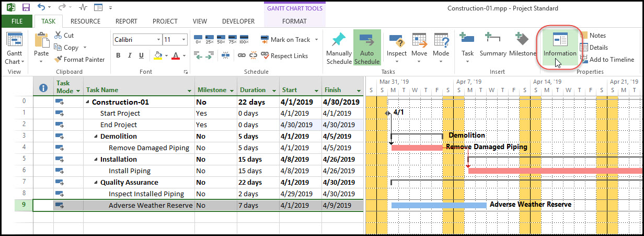Click the Insert Milestone icon
This screenshot has height=236, width=644.
tap(522, 44)
